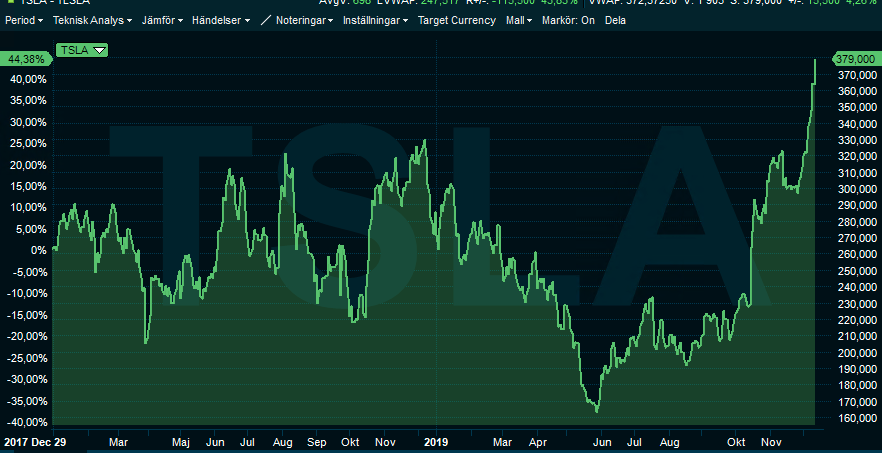Image resolution: width=882 pixels, height=453 pixels.
Task: Click the -40,00% axis label
Action: coord(28,422)
